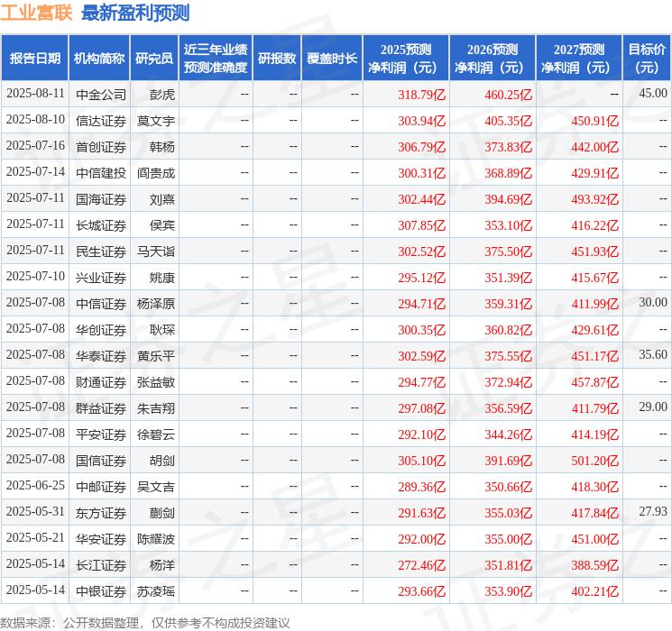Click the 300.31亿 profit value
Image resolution: width=672 pixels, height=631 pixels.
point(422,173)
